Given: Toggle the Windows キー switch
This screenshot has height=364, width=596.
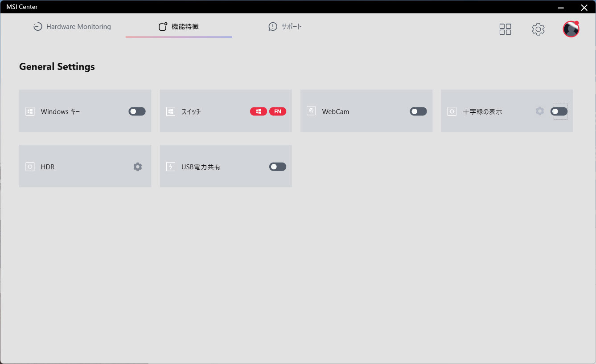Looking at the screenshot, I should (x=137, y=111).
